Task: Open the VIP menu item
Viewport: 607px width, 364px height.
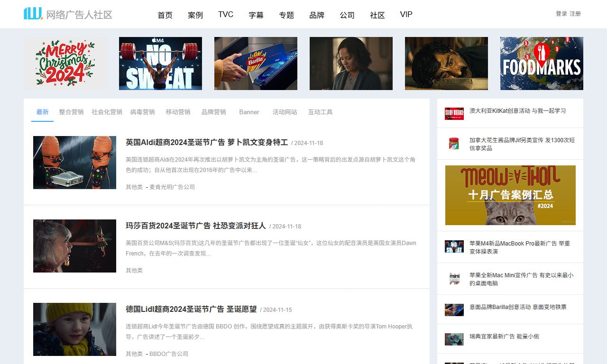Action: [x=406, y=15]
